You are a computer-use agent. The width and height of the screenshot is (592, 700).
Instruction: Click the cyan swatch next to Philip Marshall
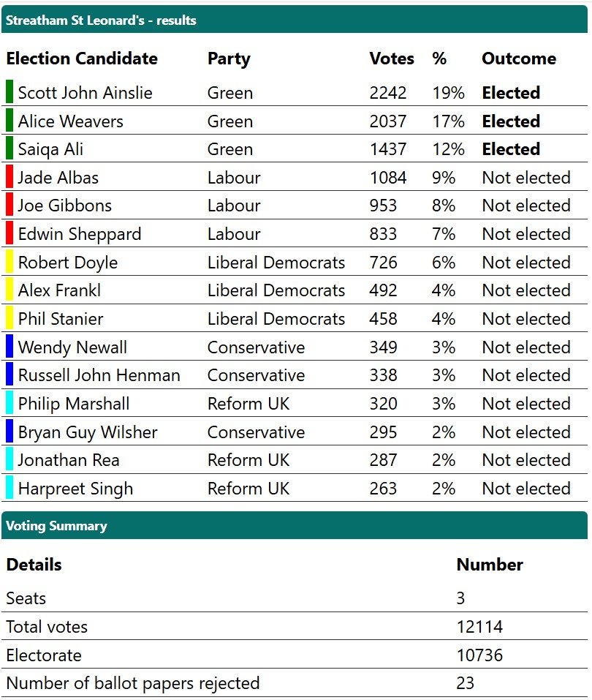pyautogui.click(x=9, y=403)
